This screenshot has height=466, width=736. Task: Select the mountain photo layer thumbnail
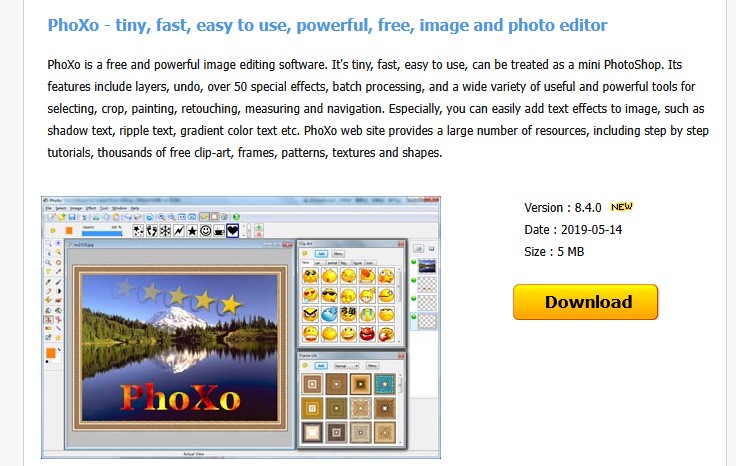coord(427,266)
